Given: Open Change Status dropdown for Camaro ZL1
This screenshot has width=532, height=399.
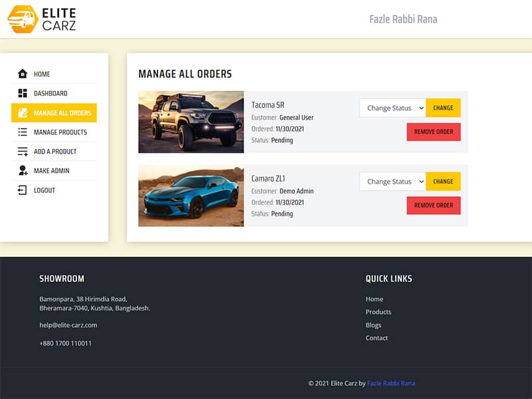Looking at the screenshot, I should pyautogui.click(x=392, y=182).
